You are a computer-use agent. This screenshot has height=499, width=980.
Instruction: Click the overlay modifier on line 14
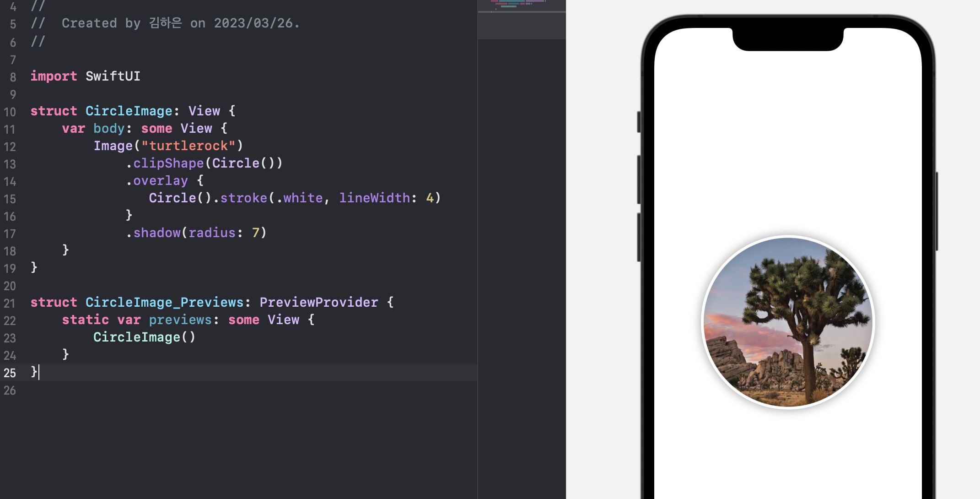pos(160,181)
